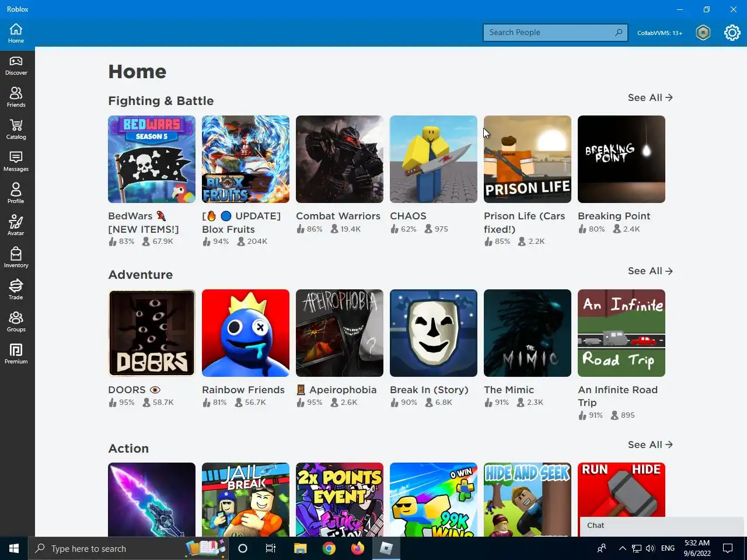
Task: Open the DOORS game thumbnail
Action: (x=152, y=333)
